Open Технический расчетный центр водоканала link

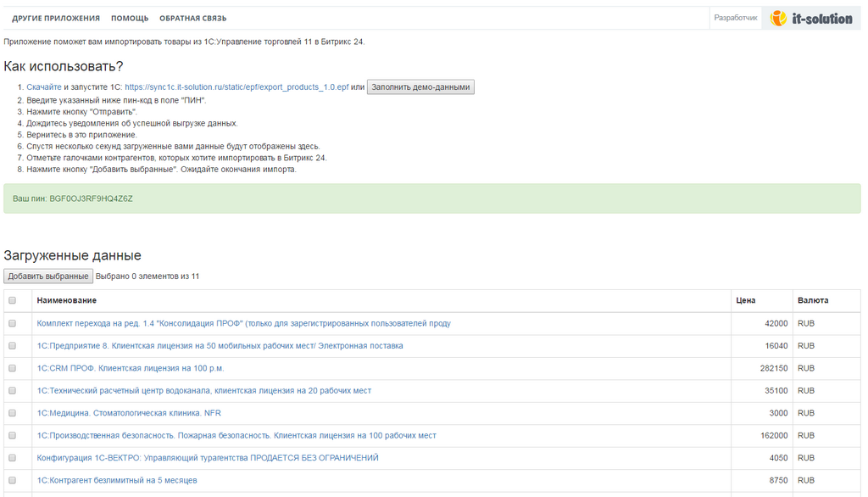pyautogui.click(x=203, y=391)
